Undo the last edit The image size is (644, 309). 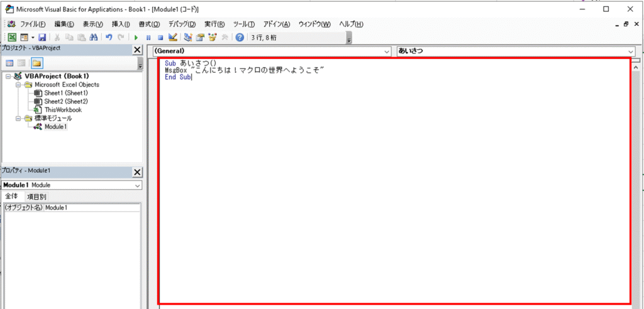click(108, 37)
